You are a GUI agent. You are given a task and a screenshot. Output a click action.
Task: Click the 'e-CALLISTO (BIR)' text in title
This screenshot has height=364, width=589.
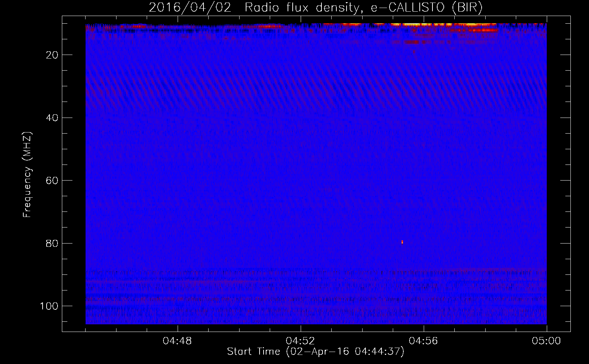pyautogui.click(x=427, y=8)
